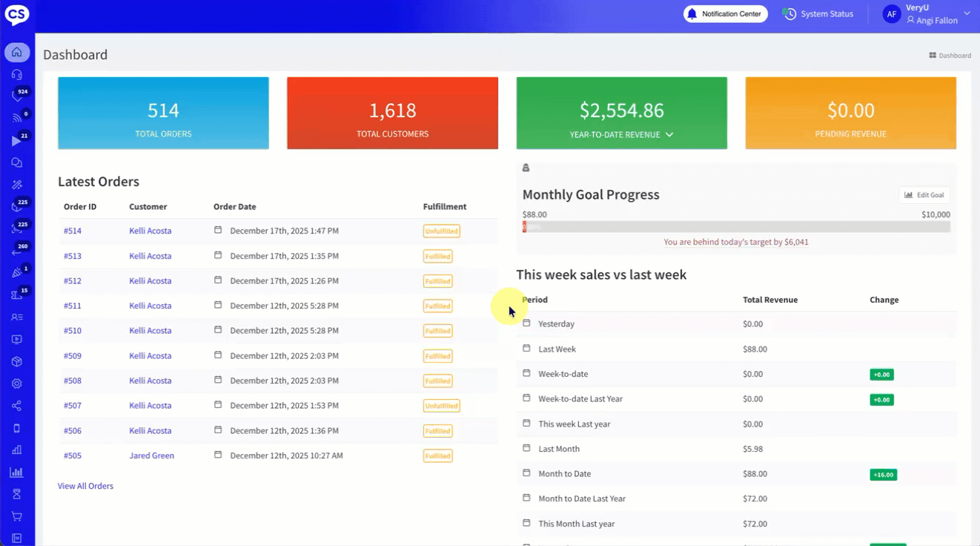Open the headset support icon
Screen dimensions: 980x546
16,75
